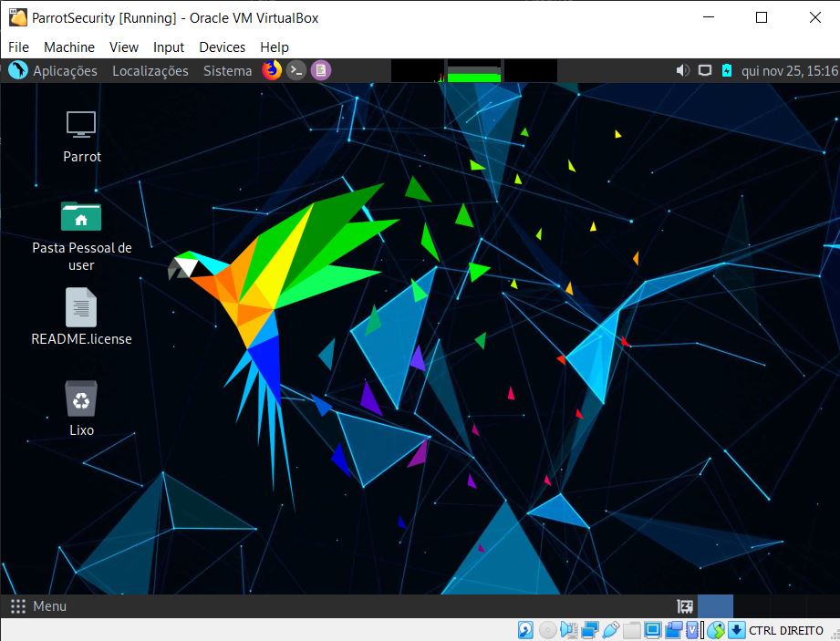The height and width of the screenshot is (641, 840).
Task: Open the VirtualBox Machine menu
Action: tap(69, 47)
